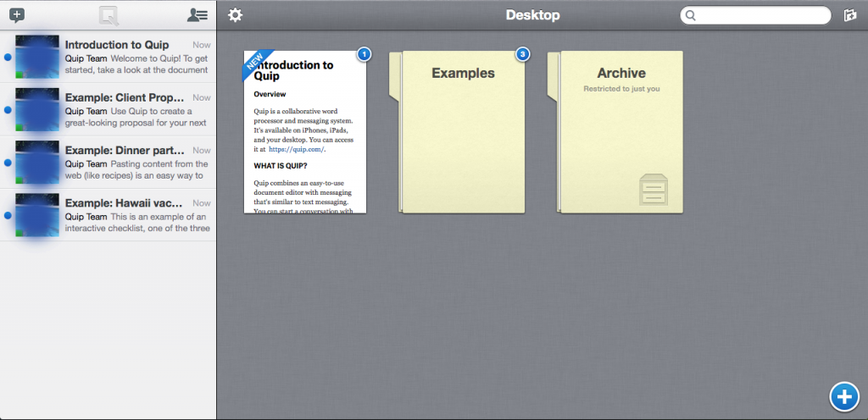This screenshot has height=420, width=868.
Task: Click the Desktop title in the header
Action: [532, 15]
